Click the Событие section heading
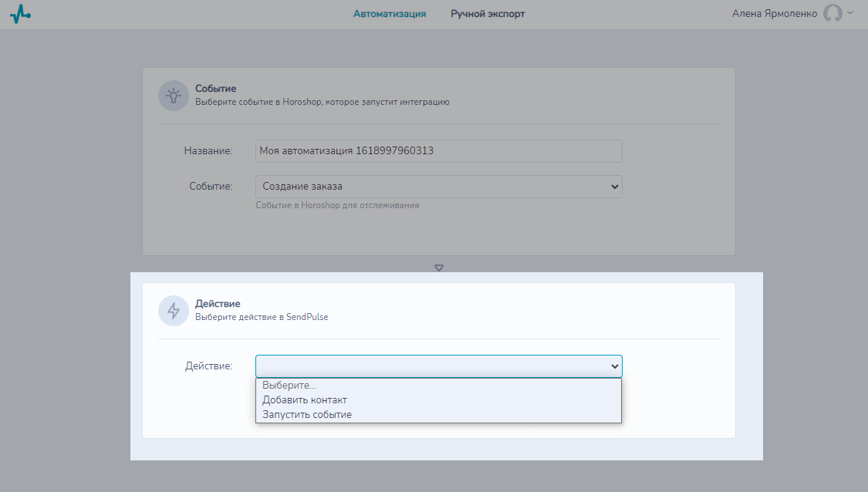The image size is (868, 492). [215, 89]
